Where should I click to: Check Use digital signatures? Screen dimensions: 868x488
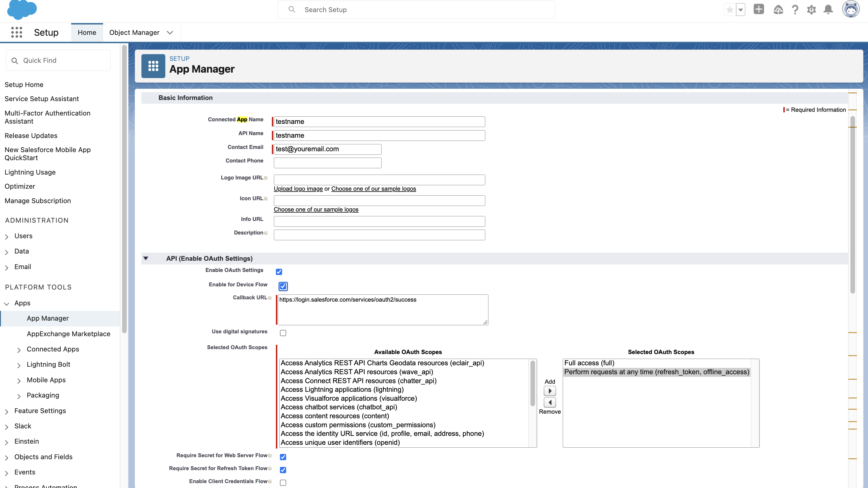click(283, 333)
